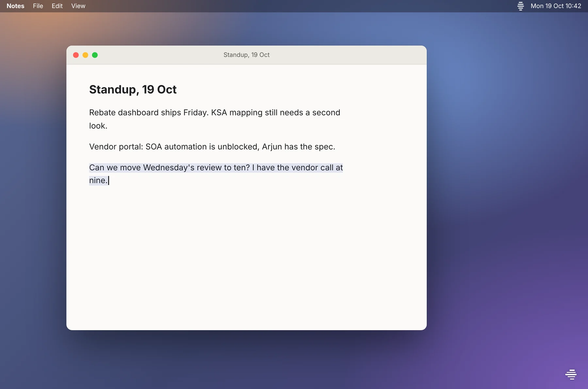
Task: Click the heading 'Standup, 19 Oct' in note
Action: pyautogui.click(x=133, y=90)
